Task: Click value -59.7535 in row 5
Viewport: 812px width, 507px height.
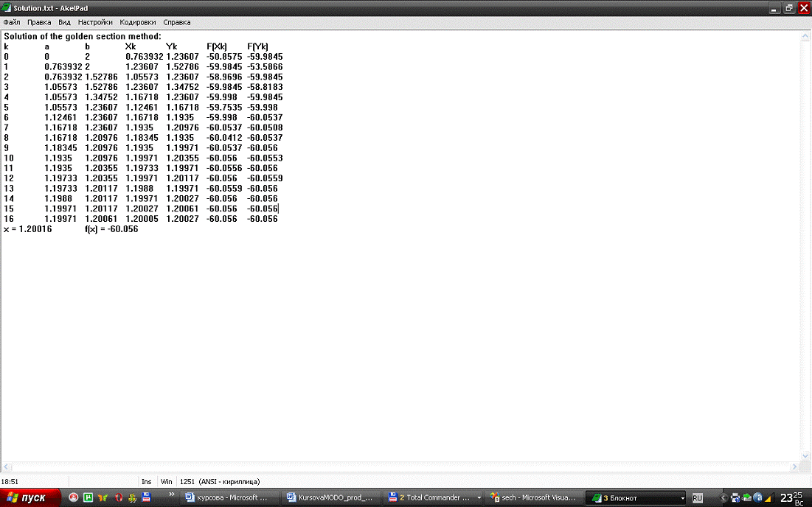Action: 224,107
